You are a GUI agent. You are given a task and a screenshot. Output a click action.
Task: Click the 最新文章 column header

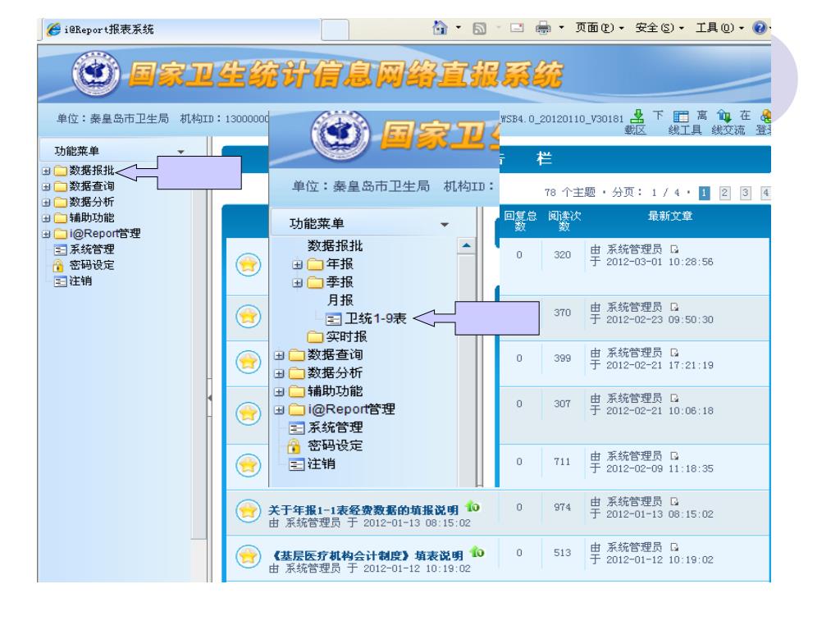(x=669, y=216)
